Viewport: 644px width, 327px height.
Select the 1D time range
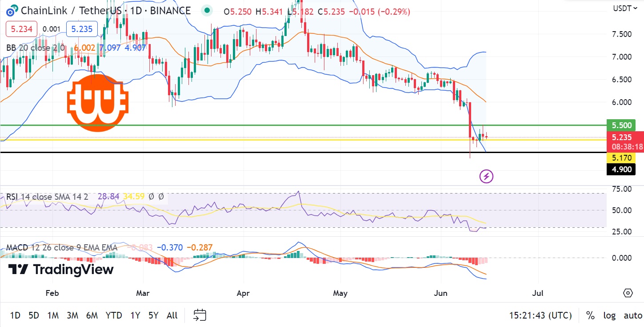pos(15,315)
